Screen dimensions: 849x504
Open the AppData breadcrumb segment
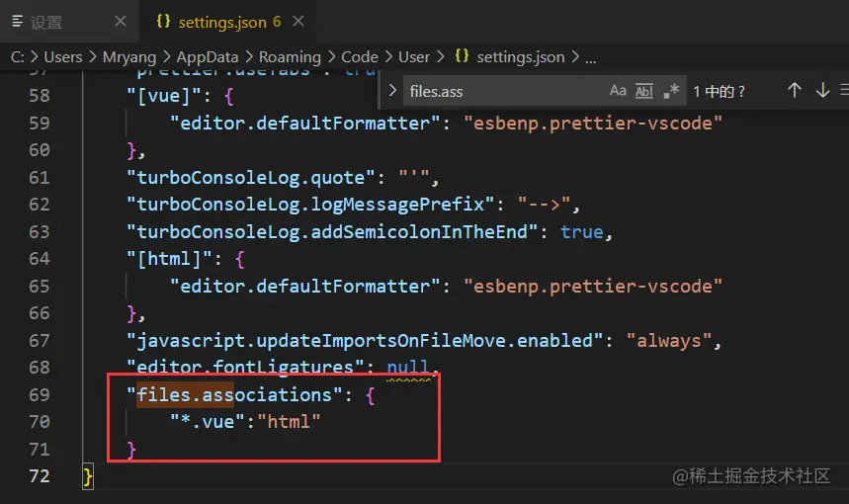pos(208,57)
